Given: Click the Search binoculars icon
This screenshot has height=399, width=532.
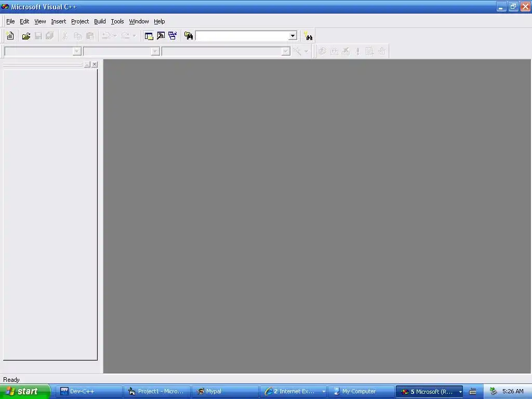Looking at the screenshot, I should [308, 36].
